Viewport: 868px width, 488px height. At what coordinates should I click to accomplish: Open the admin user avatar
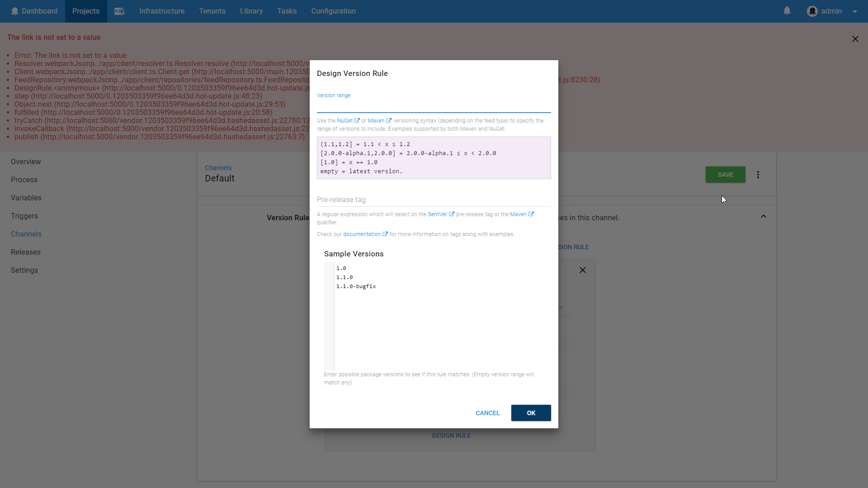click(x=812, y=11)
